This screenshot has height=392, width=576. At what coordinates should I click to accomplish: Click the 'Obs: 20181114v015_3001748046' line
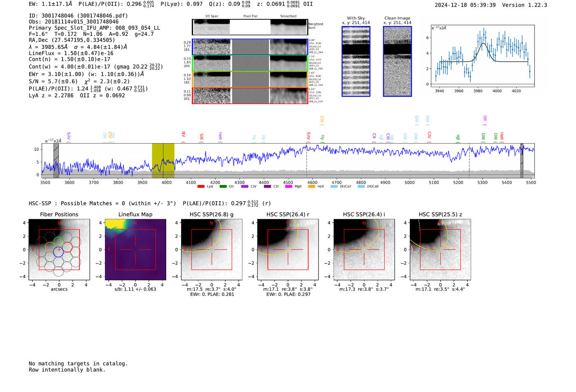(x=74, y=22)
